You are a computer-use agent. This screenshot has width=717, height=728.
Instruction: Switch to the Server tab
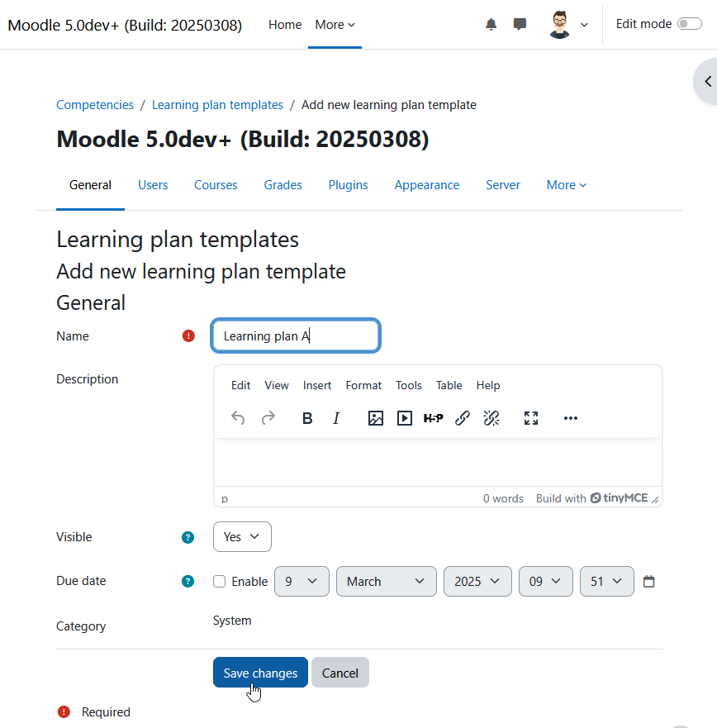click(x=502, y=185)
